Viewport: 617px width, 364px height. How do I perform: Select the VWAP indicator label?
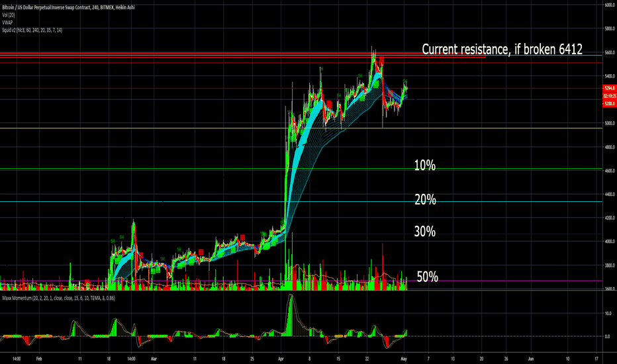click(x=7, y=23)
